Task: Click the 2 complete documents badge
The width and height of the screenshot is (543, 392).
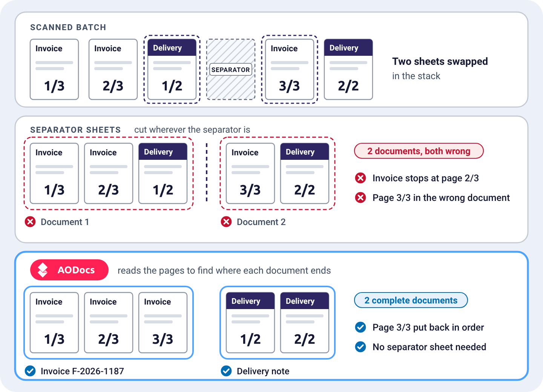Action: pyautogui.click(x=411, y=300)
